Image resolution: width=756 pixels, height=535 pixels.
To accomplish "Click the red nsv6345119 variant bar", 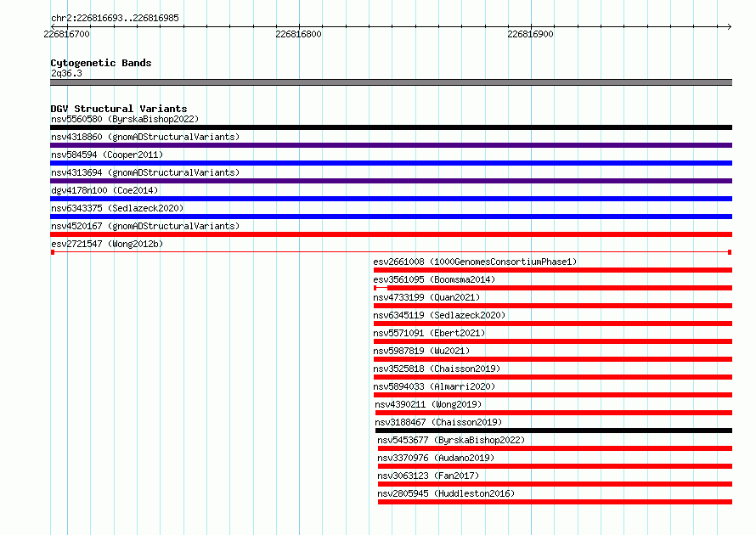I will (x=553, y=324).
